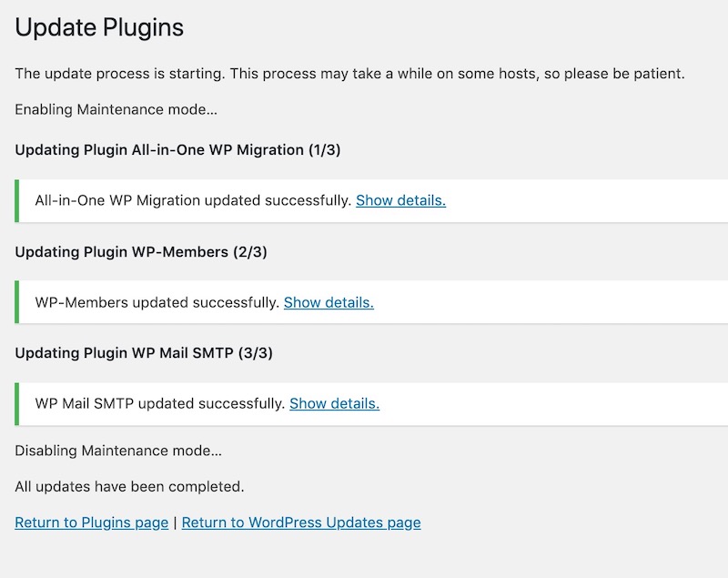Show details for All-in-One WP Migration update
Image resolution: width=728 pixels, height=578 pixels.
400,200
